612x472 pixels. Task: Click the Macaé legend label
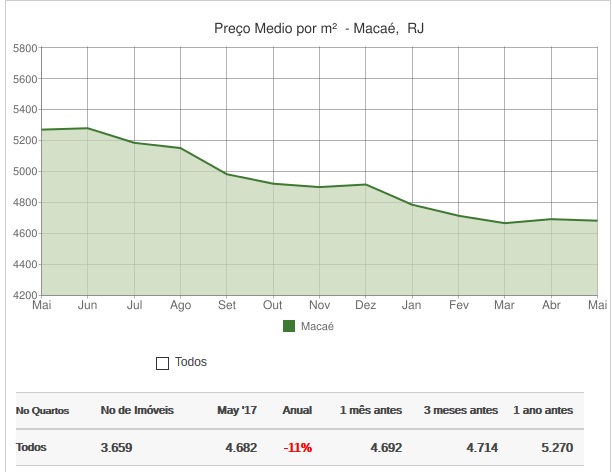316,326
